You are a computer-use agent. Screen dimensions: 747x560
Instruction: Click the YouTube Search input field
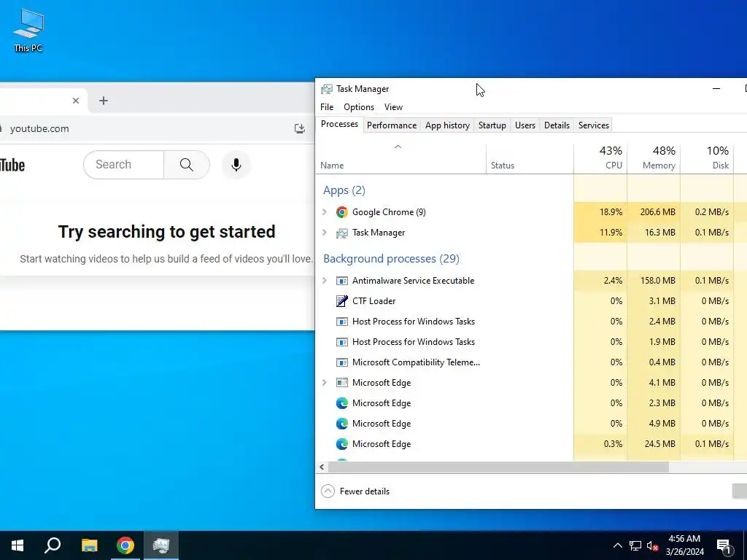coord(124,165)
